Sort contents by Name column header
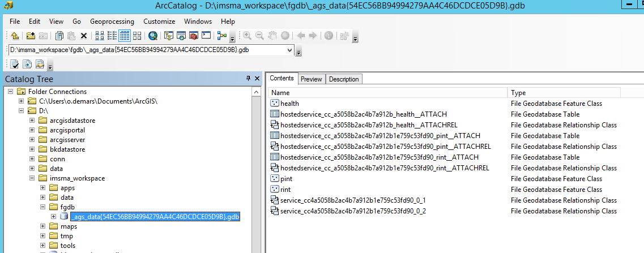The width and height of the screenshot is (644, 253). pos(388,93)
